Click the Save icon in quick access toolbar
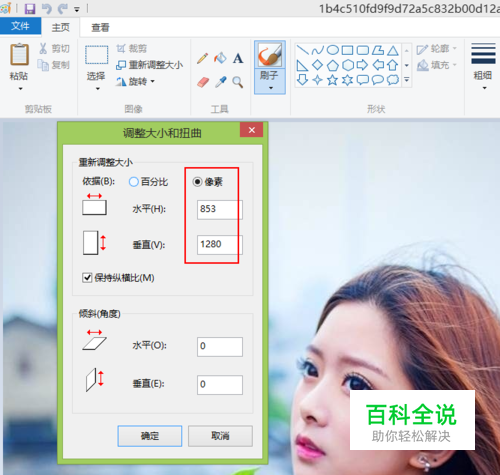 [x=30, y=8]
